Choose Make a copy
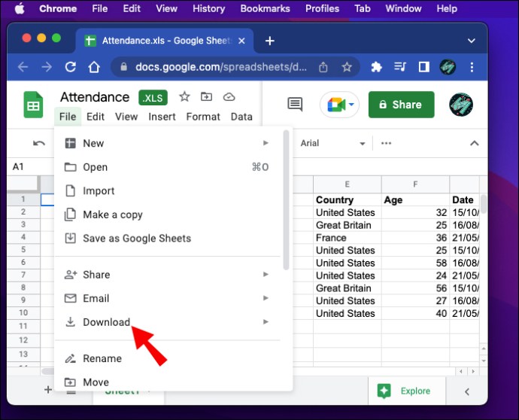519x420 pixels. pos(167,215)
